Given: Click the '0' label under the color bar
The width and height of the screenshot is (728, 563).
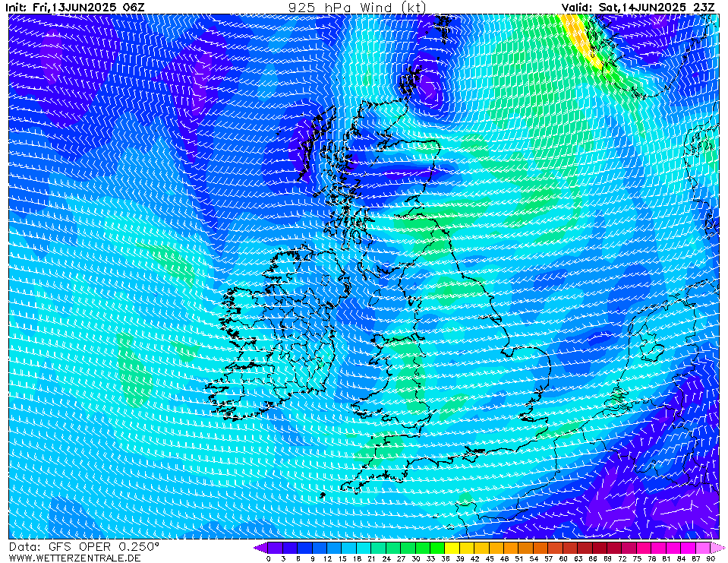Looking at the screenshot, I should point(268,558).
